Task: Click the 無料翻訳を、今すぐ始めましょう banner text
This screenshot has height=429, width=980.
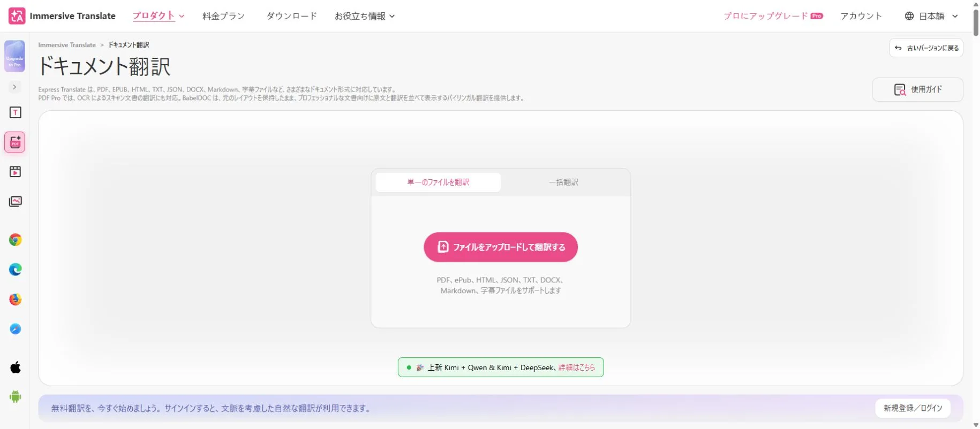Action: [211, 408]
